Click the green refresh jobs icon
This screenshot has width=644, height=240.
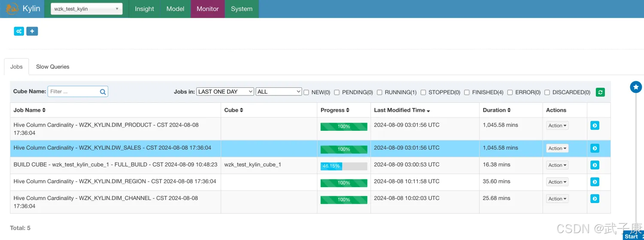click(x=600, y=92)
